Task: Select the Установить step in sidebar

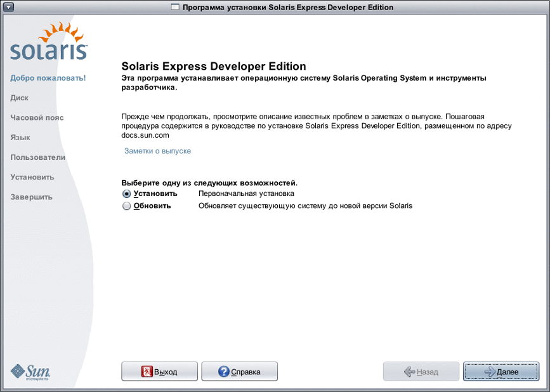Action: pyautogui.click(x=32, y=177)
